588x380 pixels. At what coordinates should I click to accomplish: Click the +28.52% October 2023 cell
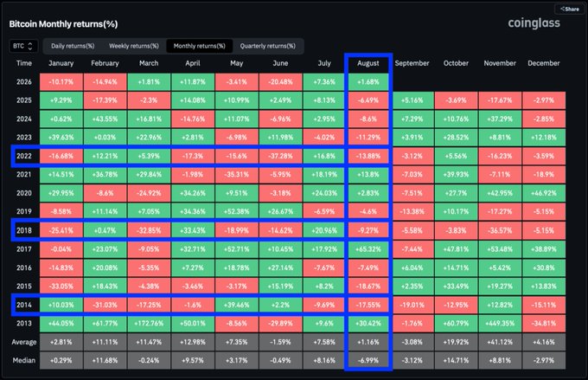456,138
